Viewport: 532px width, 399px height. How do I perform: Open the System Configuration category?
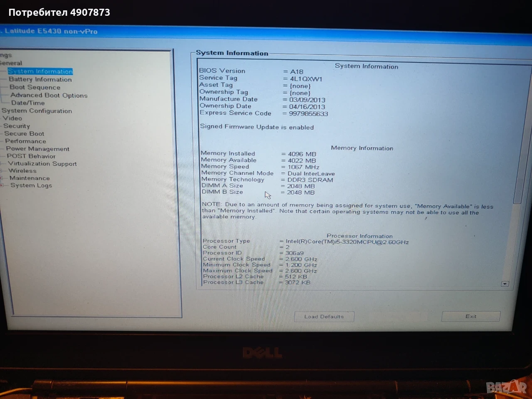(x=37, y=111)
